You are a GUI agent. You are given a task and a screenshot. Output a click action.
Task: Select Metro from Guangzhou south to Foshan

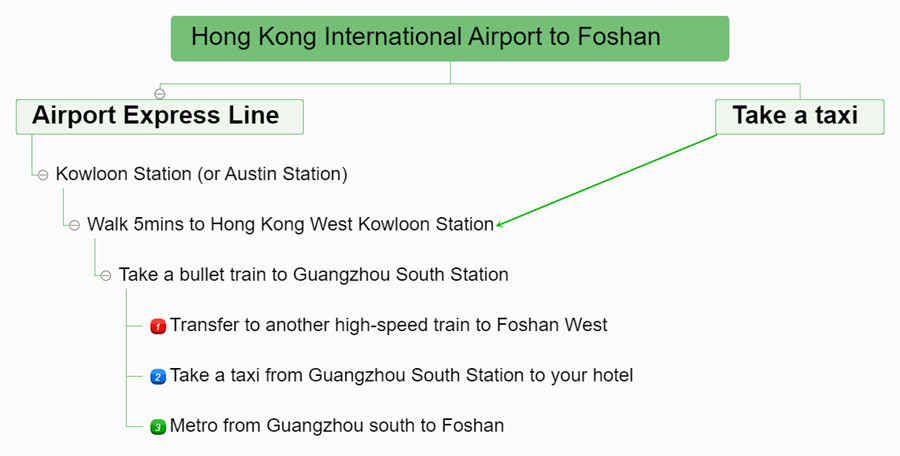point(337,426)
